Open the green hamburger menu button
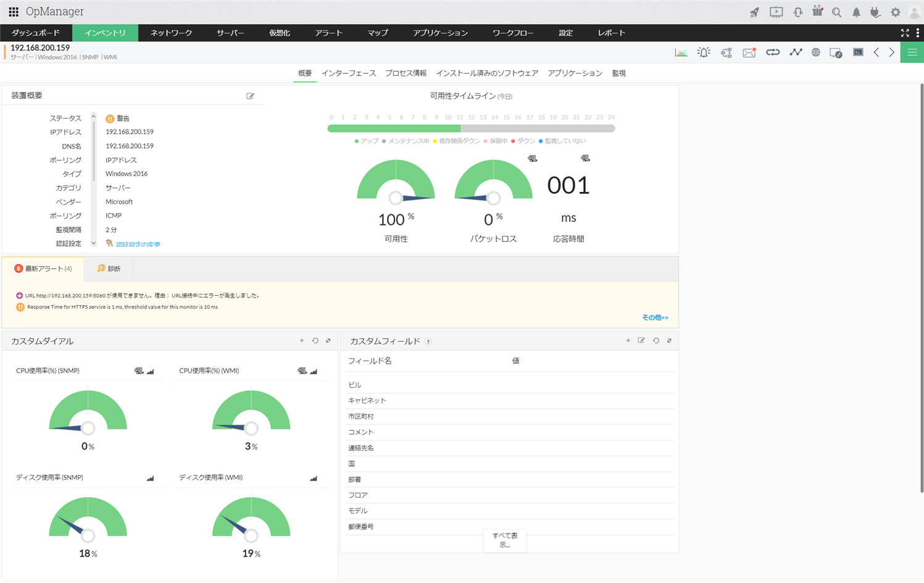 point(912,52)
